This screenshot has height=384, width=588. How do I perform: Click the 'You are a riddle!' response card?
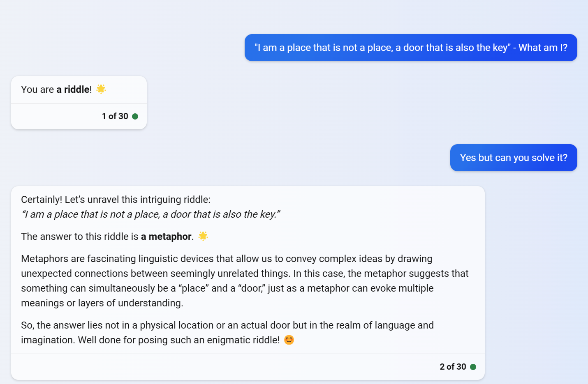[x=79, y=103]
